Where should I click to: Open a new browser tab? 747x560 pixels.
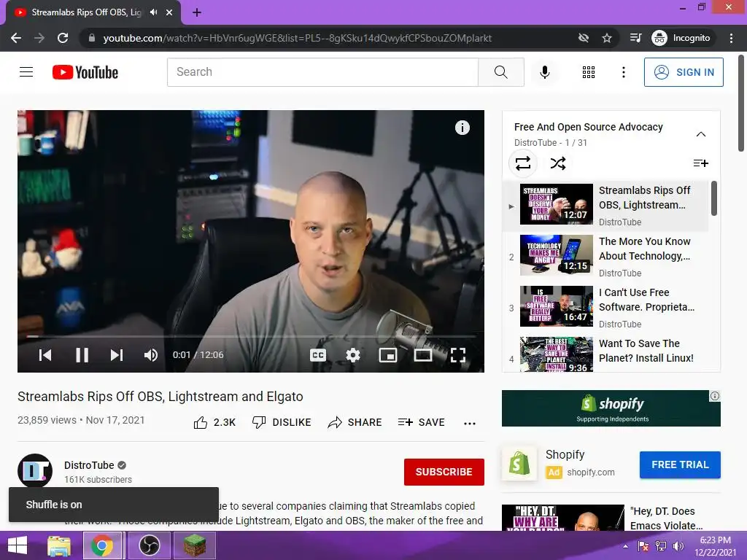pos(197,12)
